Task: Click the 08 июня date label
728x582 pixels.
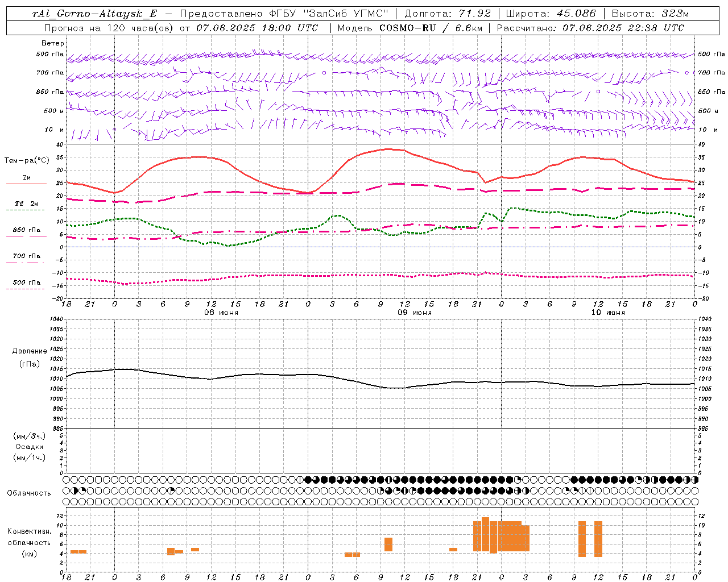Action: click(x=221, y=313)
